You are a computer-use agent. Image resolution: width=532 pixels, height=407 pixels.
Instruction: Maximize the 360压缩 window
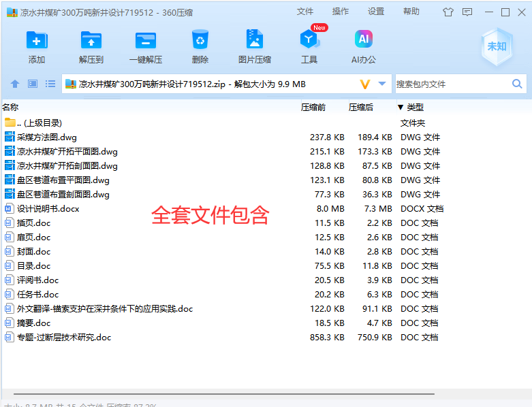[x=505, y=12]
